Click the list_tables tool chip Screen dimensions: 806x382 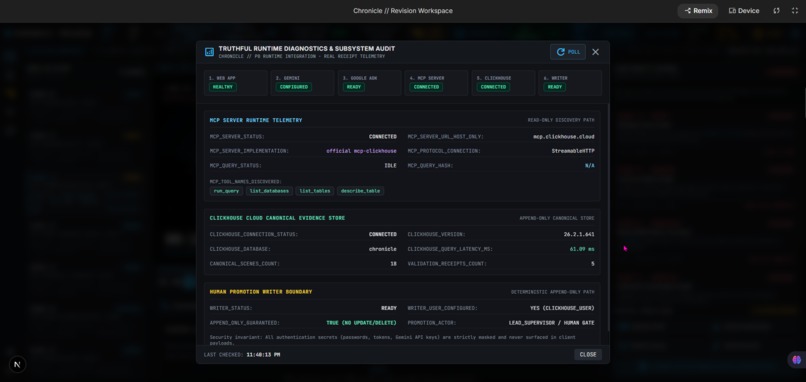click(315, 191)
